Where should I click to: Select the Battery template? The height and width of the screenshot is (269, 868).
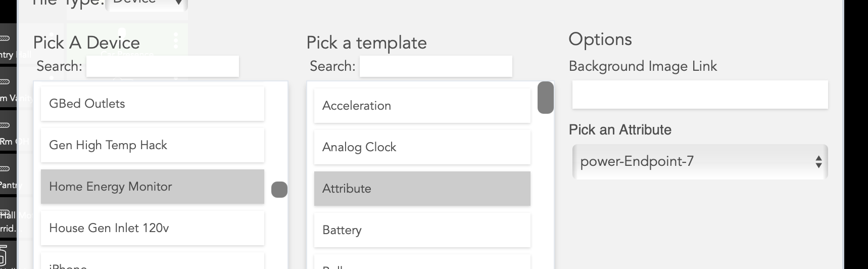tap(422, 230)
